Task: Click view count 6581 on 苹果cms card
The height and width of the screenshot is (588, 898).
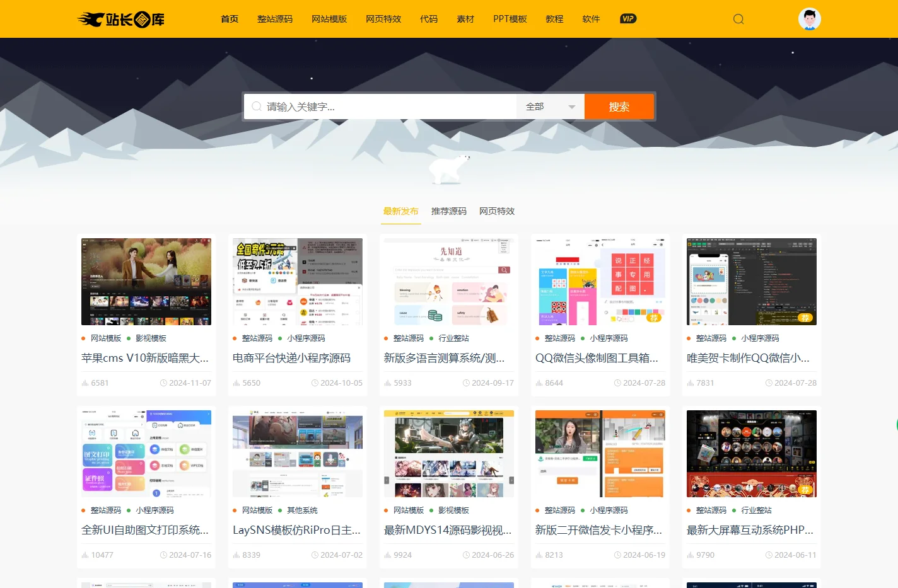Action: [95, 383]
